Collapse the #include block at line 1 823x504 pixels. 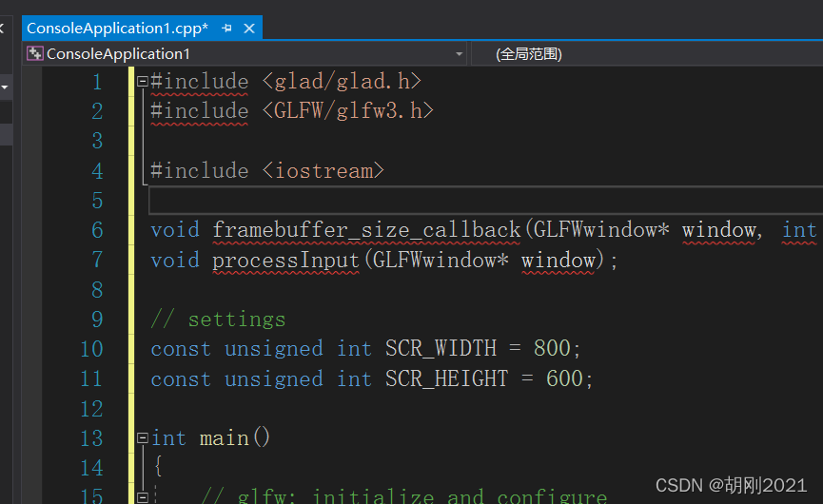click(x=142, y=81)
